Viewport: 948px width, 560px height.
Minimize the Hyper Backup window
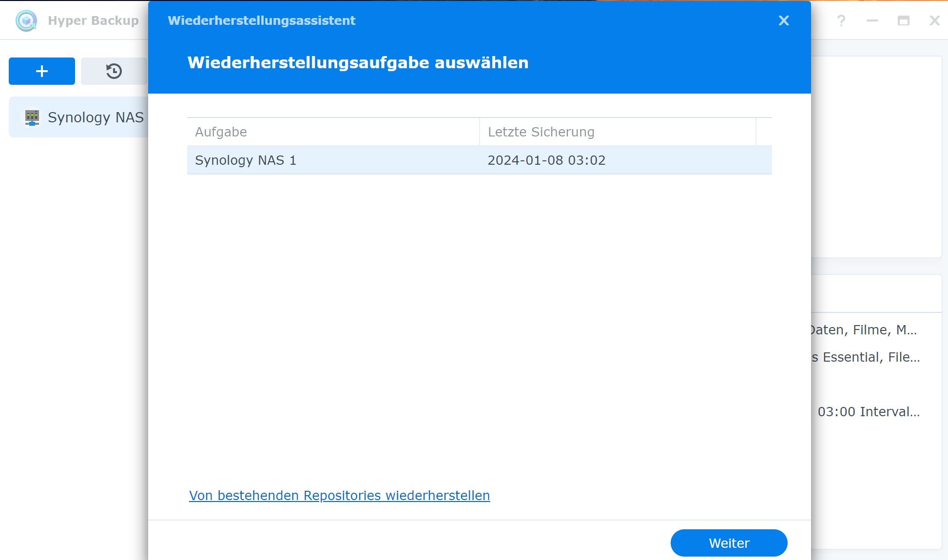872,20
